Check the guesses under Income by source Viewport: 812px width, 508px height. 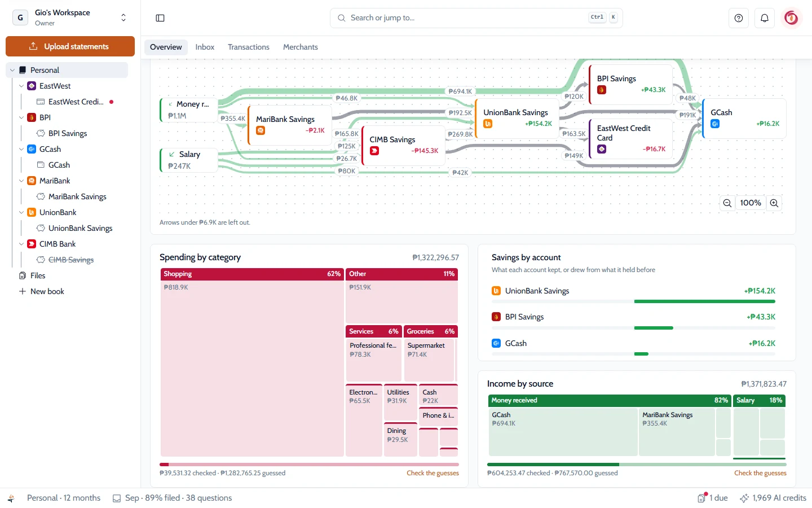pos(760,473)
